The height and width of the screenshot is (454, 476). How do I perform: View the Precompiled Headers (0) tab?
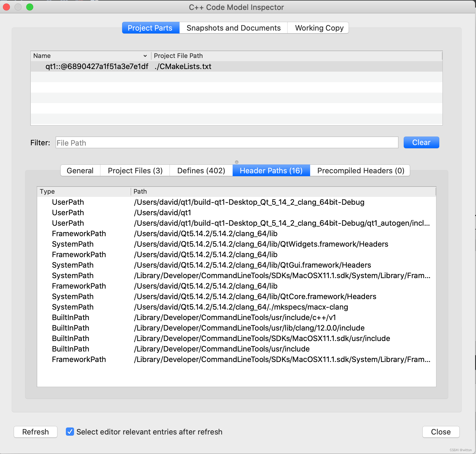[360, 171]
